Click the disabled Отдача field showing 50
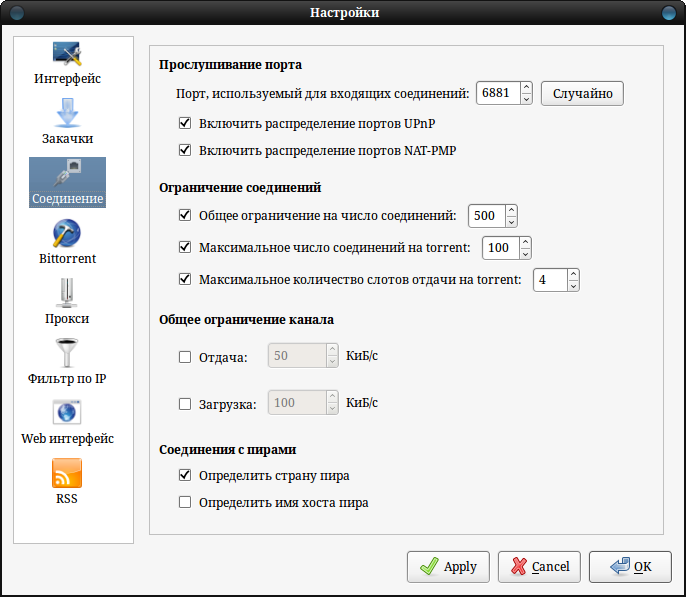 [x=297, y=356]
